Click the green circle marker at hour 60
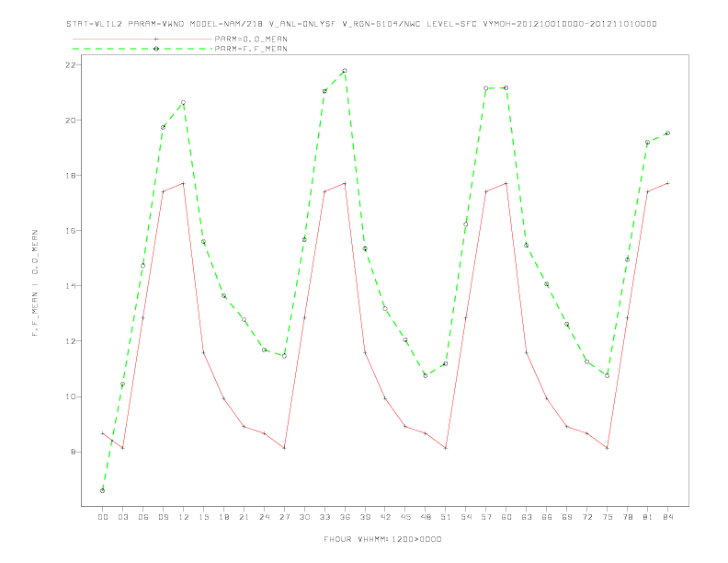 click(x=506, y=87)
